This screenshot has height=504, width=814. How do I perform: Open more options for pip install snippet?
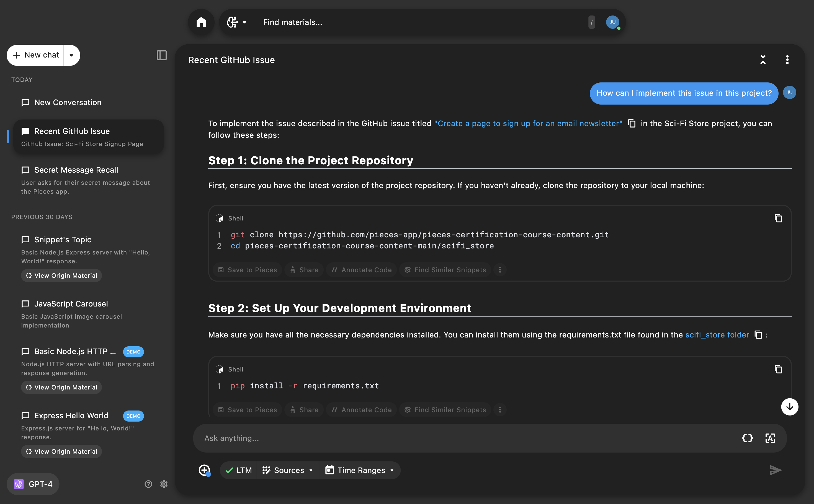click(500, 410)
